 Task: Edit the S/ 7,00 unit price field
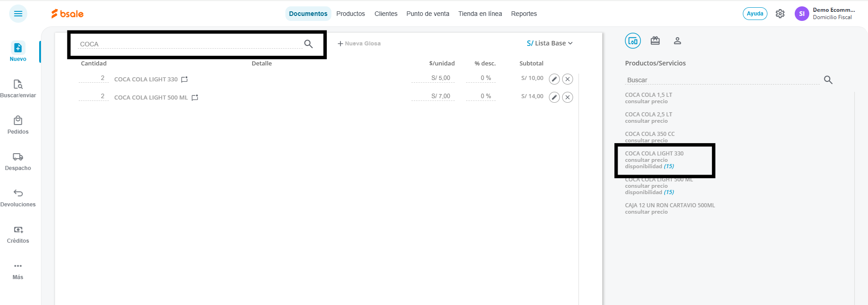pyautogui.click(x=433, y=96)
